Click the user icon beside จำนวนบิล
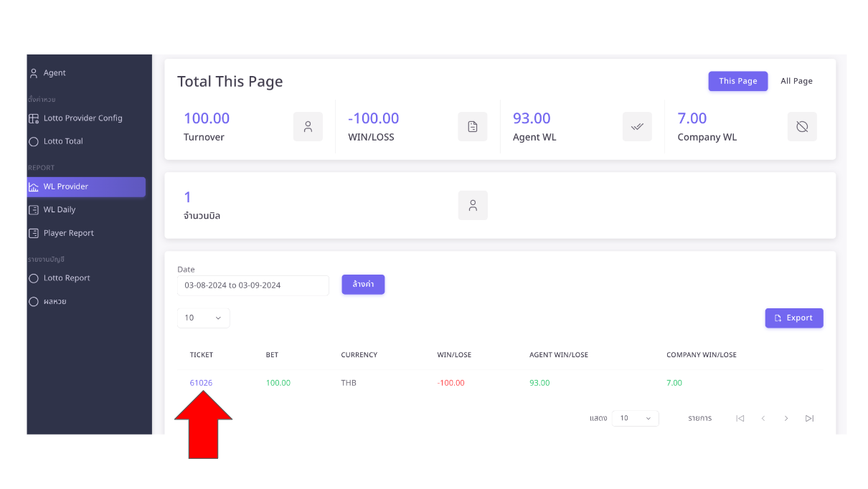This screenshot has height=489, width=868. point(473,206)
